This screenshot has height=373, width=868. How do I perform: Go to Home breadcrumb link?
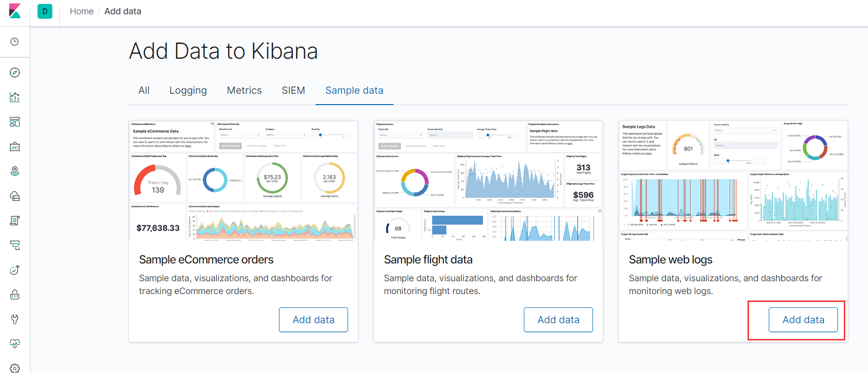coord(81,11)
